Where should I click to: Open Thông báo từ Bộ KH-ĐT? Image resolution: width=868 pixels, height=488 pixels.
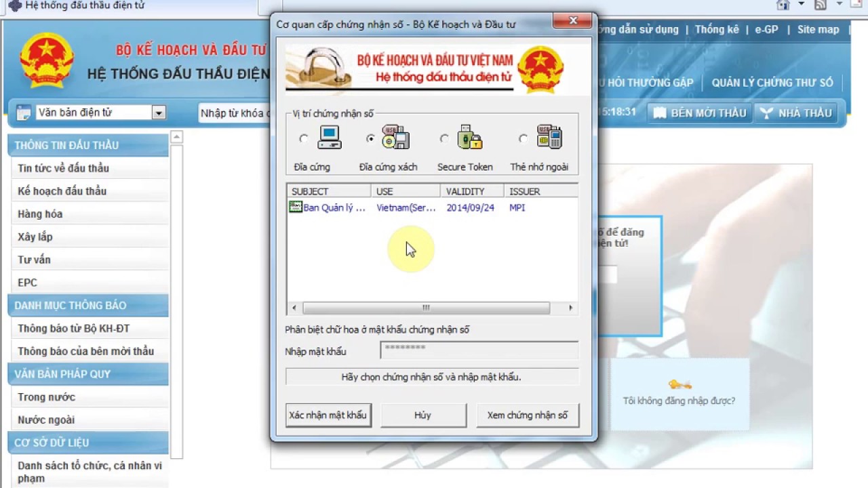pyautogui.click(x=73, y=329)
